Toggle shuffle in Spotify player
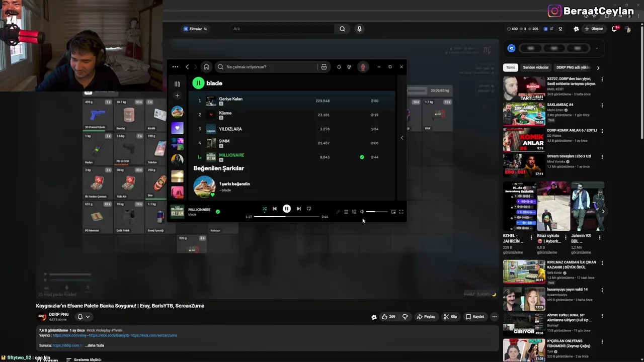This screenshot has height=362, width=644. [x=265, y=209]
